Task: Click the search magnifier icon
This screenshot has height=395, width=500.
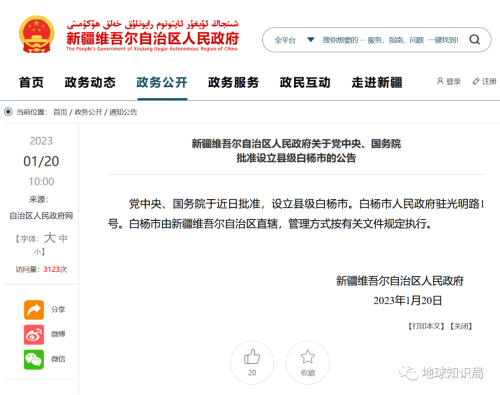Action: click(x=474, y=40)
